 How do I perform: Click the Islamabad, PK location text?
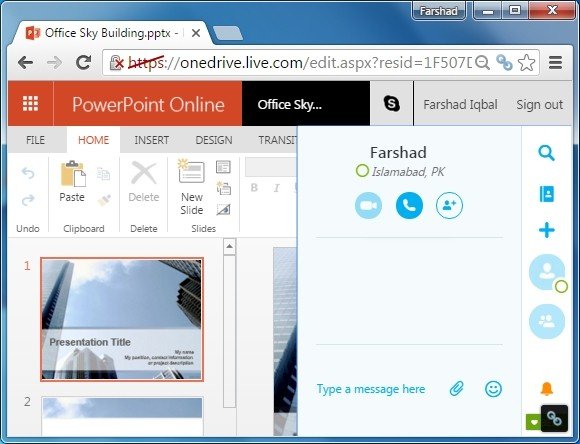coord(408,172)
